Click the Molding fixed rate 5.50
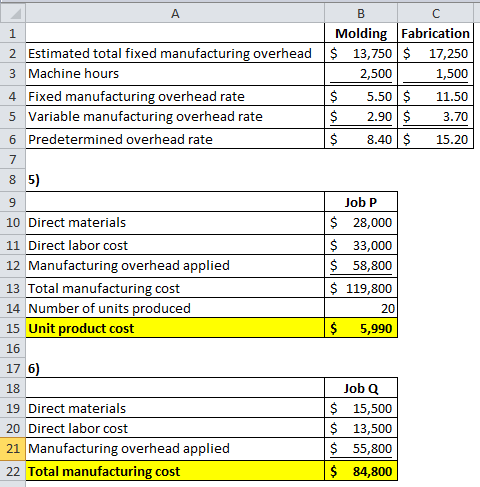 click(x=361, y=96)
